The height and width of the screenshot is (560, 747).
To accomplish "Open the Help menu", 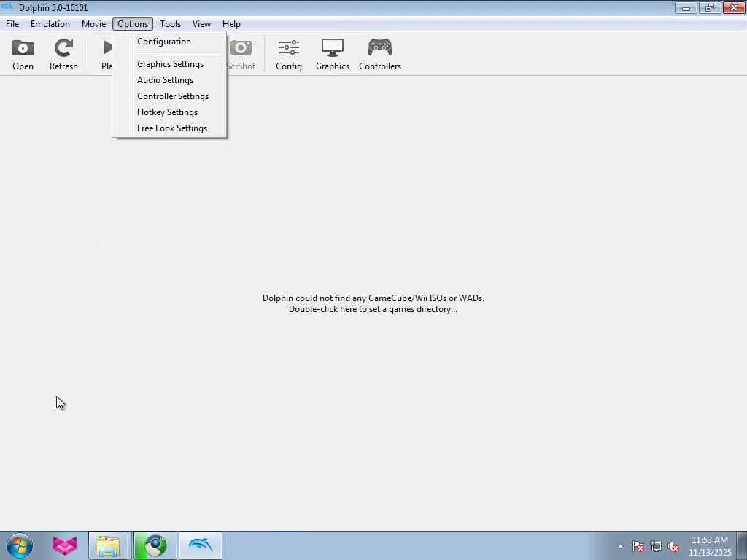I will [x=231, y=24].
